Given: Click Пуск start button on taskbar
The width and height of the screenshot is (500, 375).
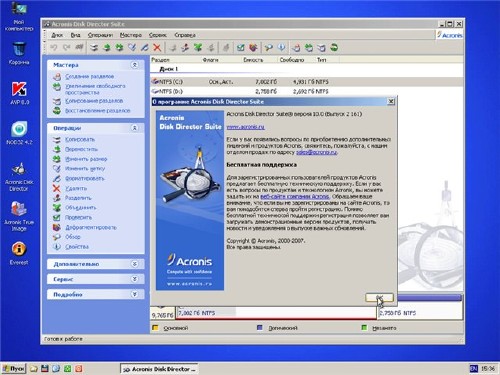Looking at the screenshot, I should [14, 369].
